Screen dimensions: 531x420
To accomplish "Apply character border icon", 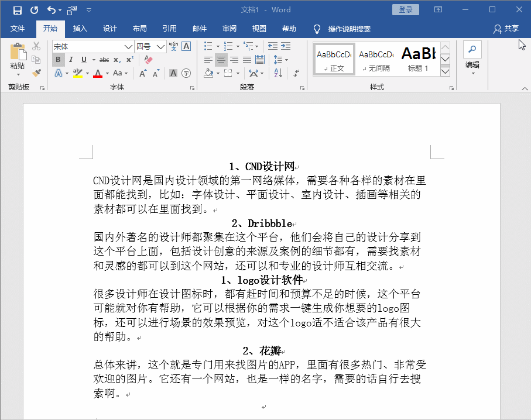I will pyautogui.click(x=186, y=46).
